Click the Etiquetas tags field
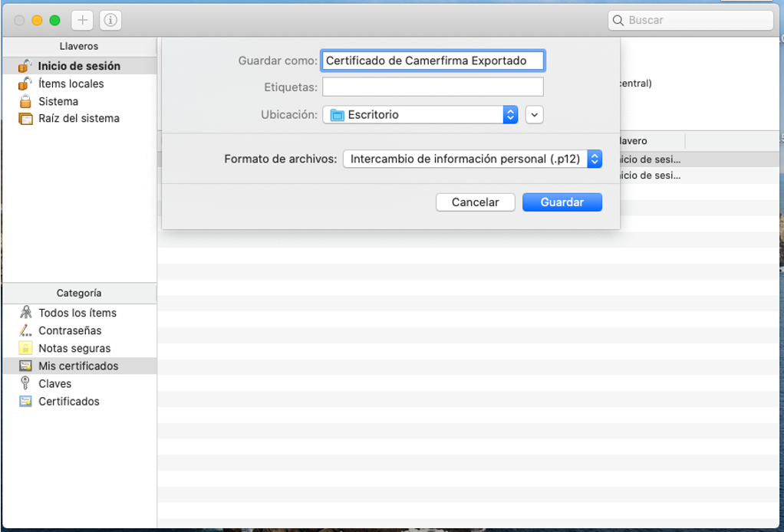784x532 pixels. 433,87
